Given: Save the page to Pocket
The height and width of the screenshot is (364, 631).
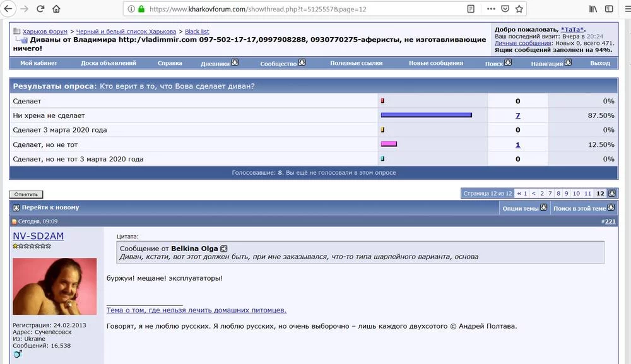Looking at the screenshot, I should pyautogui.click(x=505, y=9).
